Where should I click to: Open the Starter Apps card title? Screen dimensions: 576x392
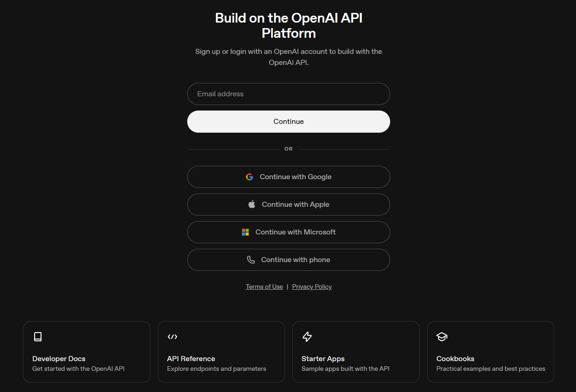(323, 359)
